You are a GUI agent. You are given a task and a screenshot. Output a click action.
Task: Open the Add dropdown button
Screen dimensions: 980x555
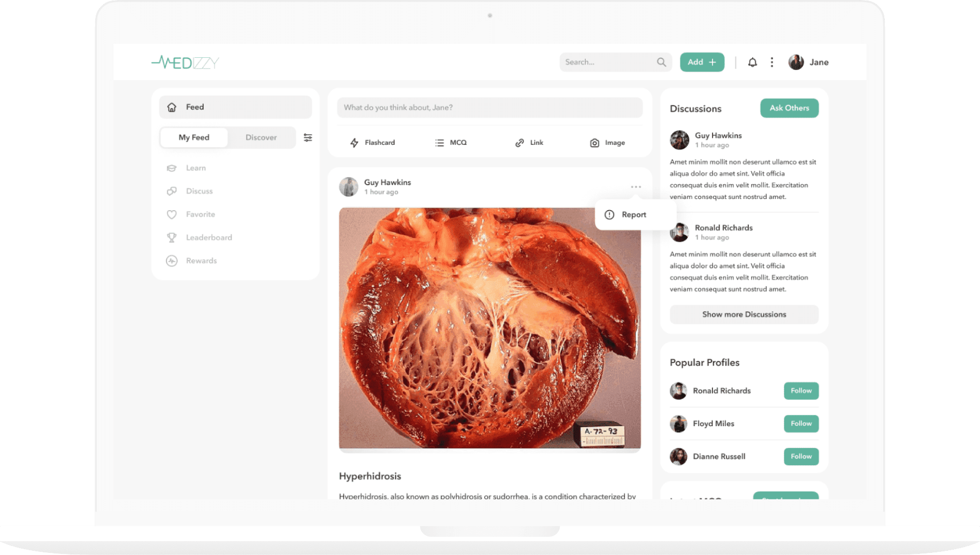[x=701, y=61]
